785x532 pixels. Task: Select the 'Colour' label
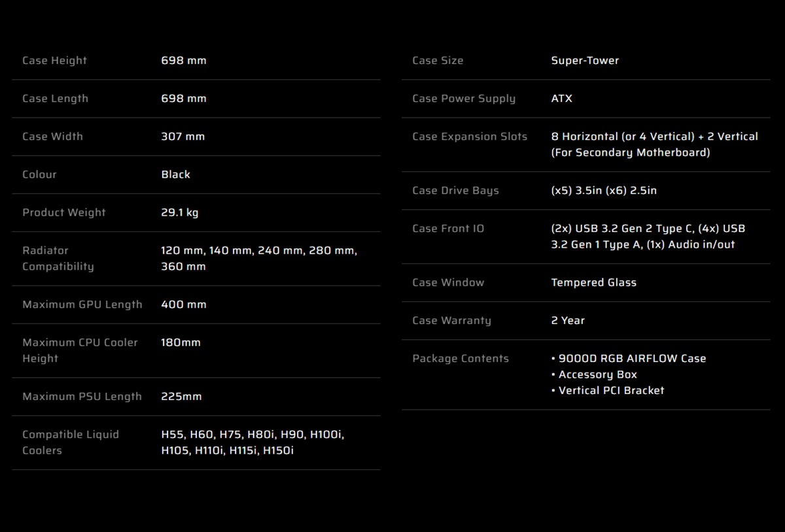click(39, 175)
